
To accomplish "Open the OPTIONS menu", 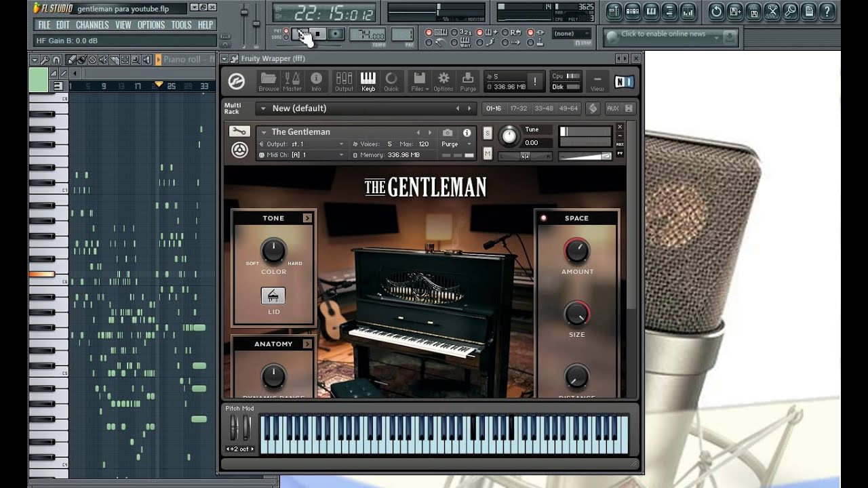I will pyautogui.click(x=151, y=25).
